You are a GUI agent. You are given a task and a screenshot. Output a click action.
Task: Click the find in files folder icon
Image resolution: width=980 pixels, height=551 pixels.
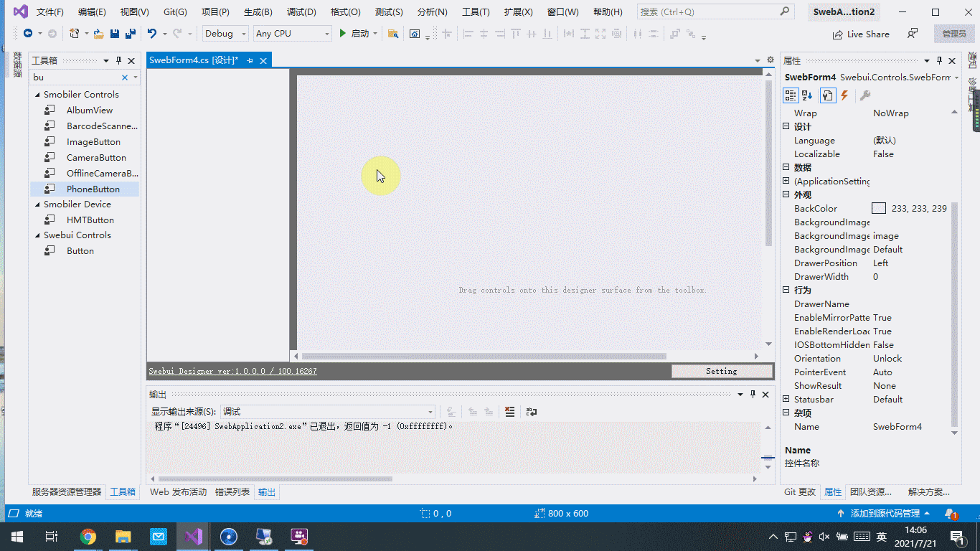(393, 34)
